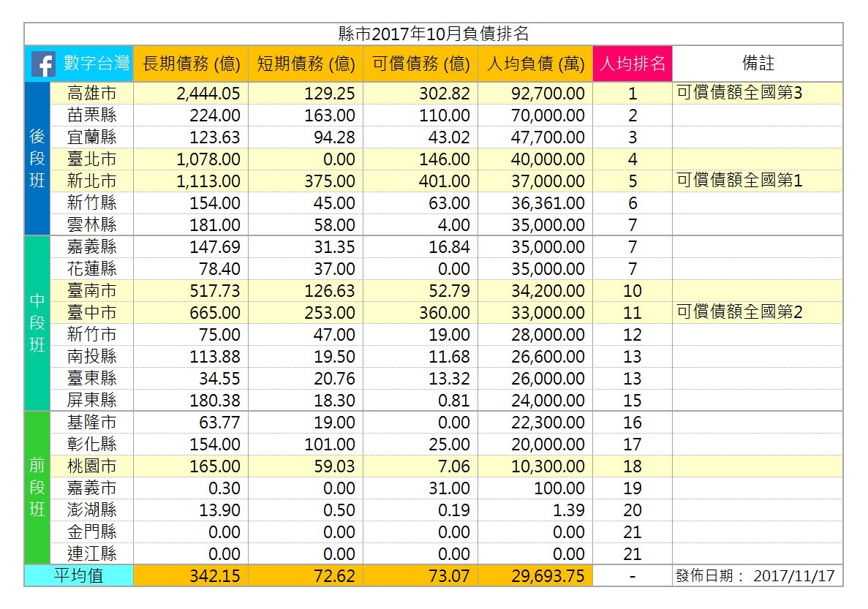Select the 數字台灣 header label

[97, 63]
